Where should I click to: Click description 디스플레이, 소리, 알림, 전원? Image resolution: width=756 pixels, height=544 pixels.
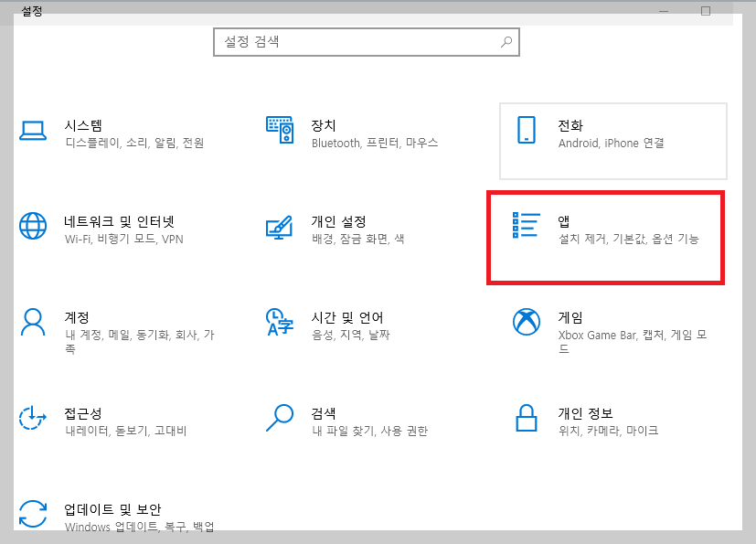tap(134, 144)
